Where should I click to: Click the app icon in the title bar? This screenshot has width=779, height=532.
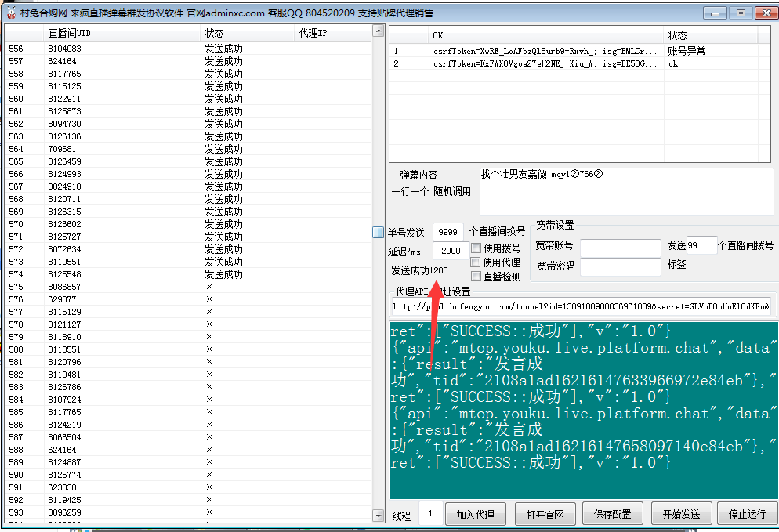tap(10, 13)
